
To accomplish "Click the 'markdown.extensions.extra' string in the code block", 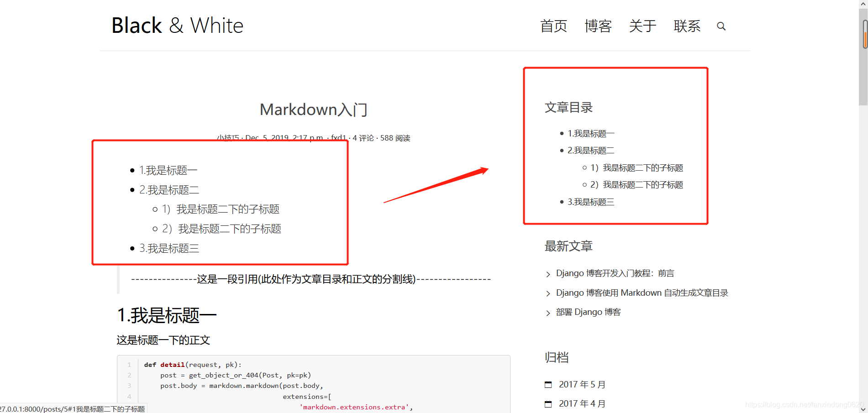I will [354, 407].
